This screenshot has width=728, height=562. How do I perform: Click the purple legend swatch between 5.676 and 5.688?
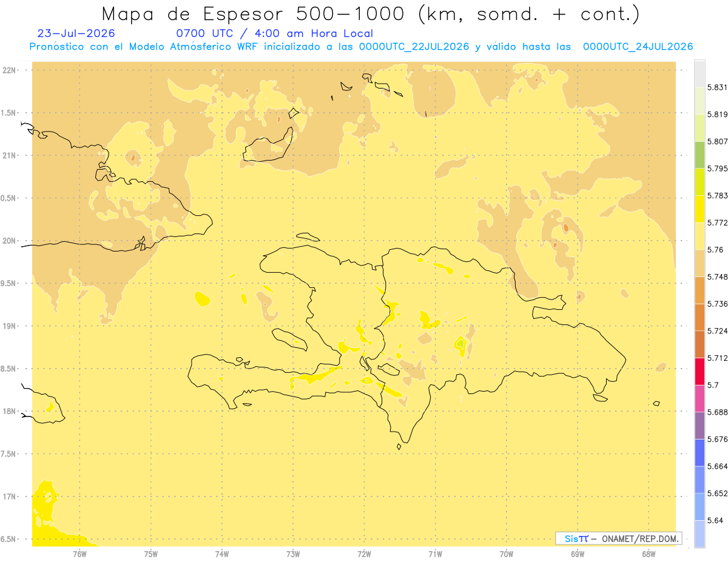[x=699, y=426]
